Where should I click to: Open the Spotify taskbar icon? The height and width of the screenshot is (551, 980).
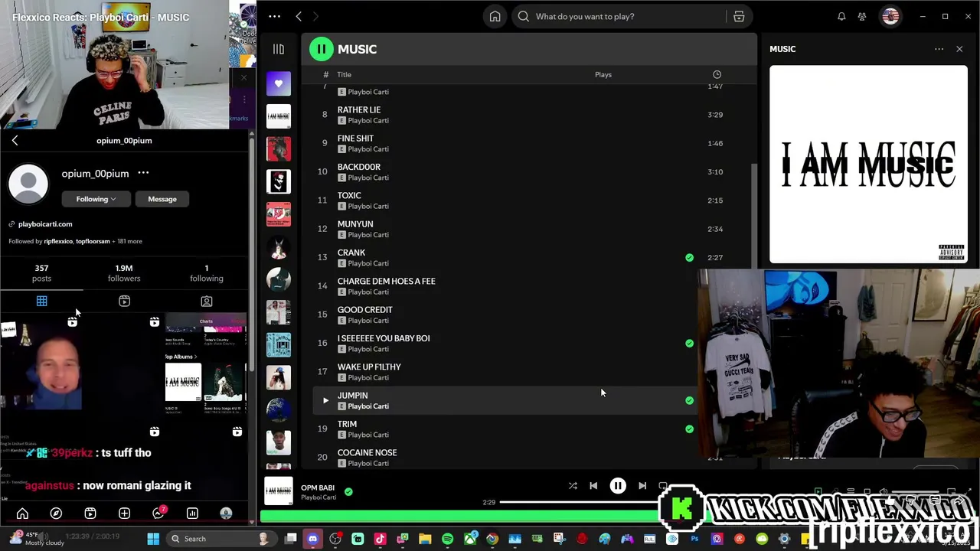(447, 539)
